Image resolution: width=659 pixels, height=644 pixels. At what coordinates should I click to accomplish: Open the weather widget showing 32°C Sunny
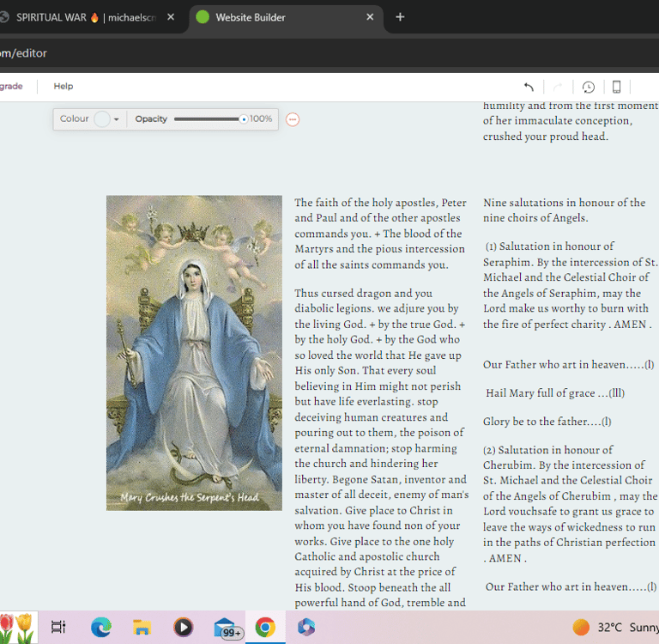click(615, 627)
